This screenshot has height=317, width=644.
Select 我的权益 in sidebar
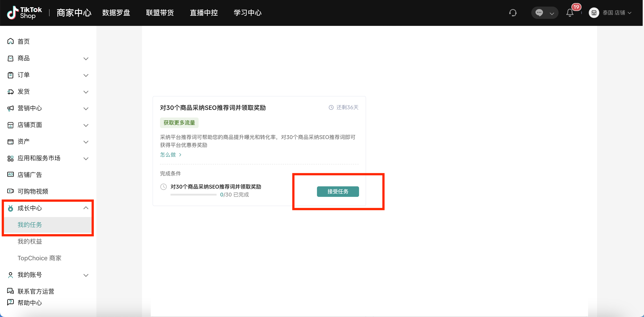pos(30,242)
